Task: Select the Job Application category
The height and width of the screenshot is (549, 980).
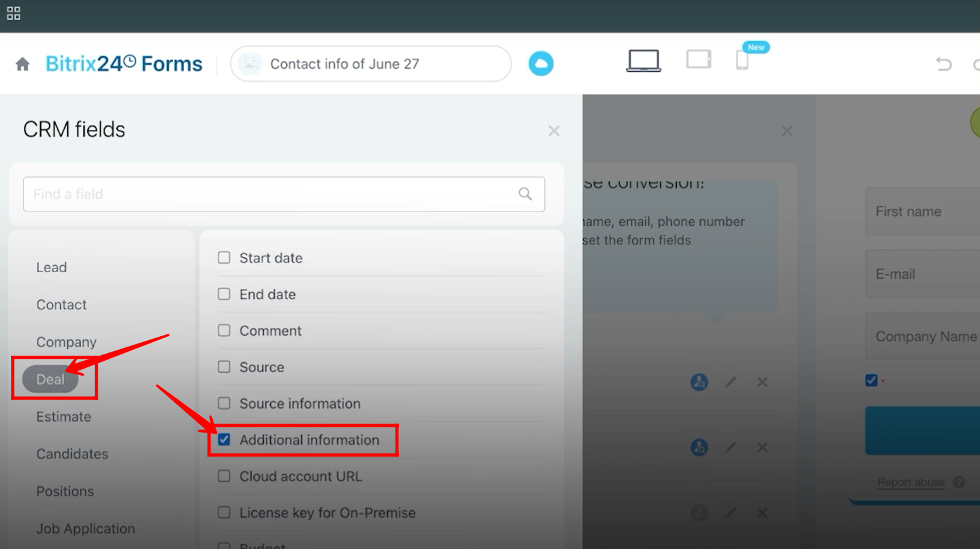Action: tap(86, 528)
